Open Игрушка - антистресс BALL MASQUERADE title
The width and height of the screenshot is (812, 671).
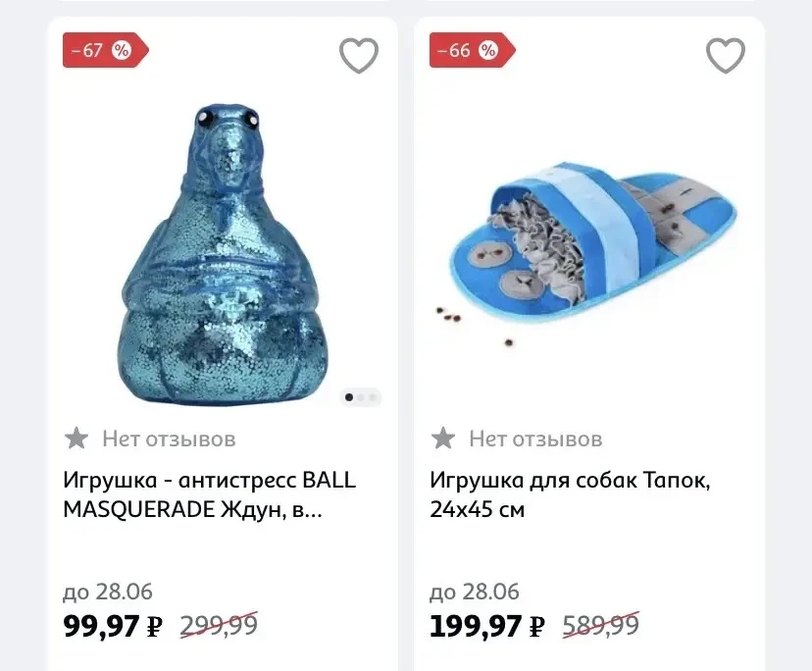pyautogui.click(x=209, y=494)
